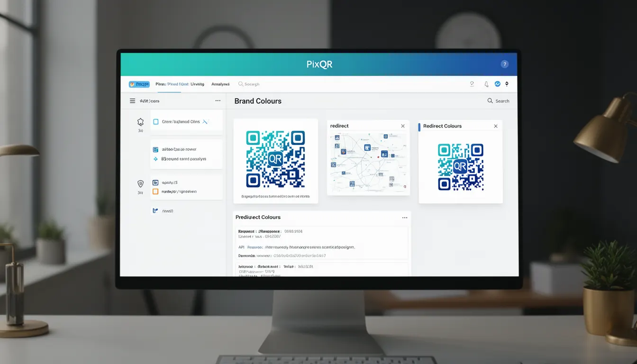The image size is (637, 364).
Task: Click the round blue badge beside the bell
Action: 498,84
